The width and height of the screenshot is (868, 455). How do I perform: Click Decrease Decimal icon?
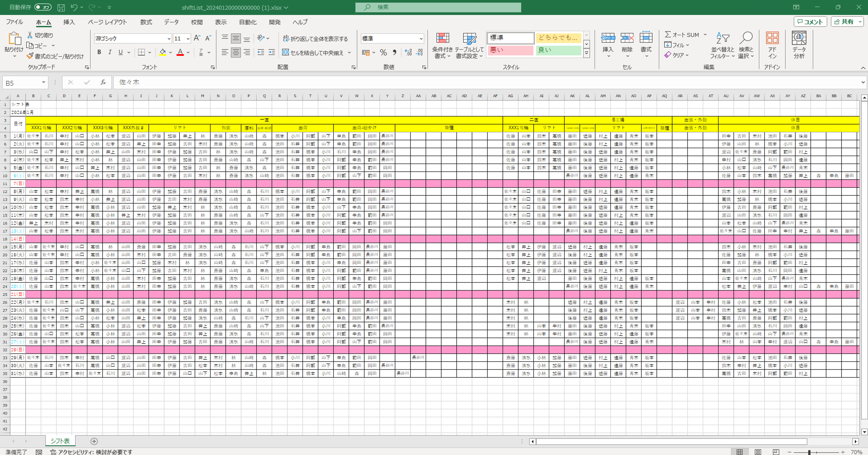(419, 52)
